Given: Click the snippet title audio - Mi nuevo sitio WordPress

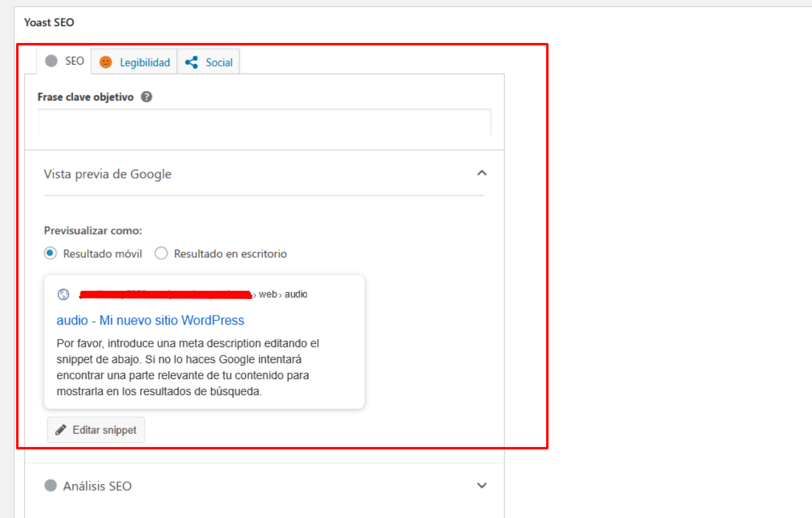Looking at the screenshot, I should pyautogui.click(x=150, y=320).
